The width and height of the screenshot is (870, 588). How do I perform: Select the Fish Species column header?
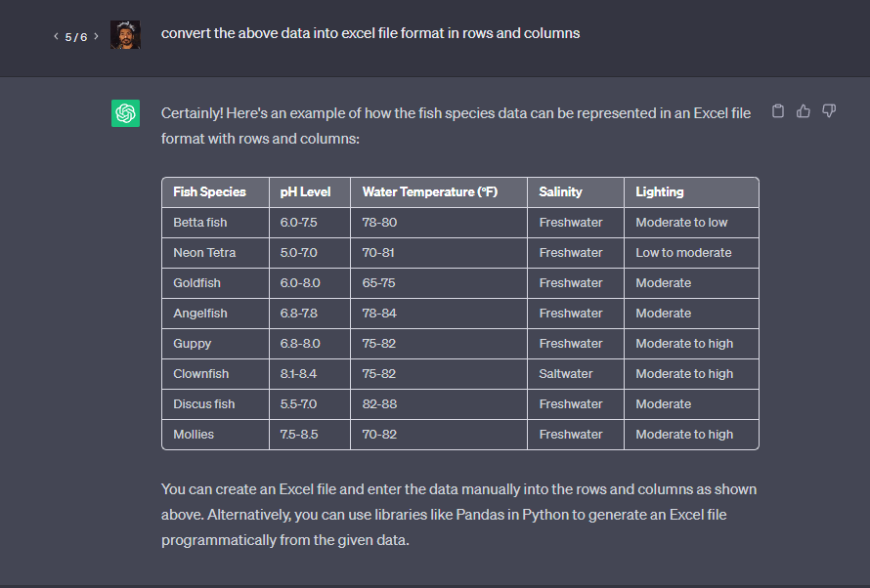click(215, 192)
